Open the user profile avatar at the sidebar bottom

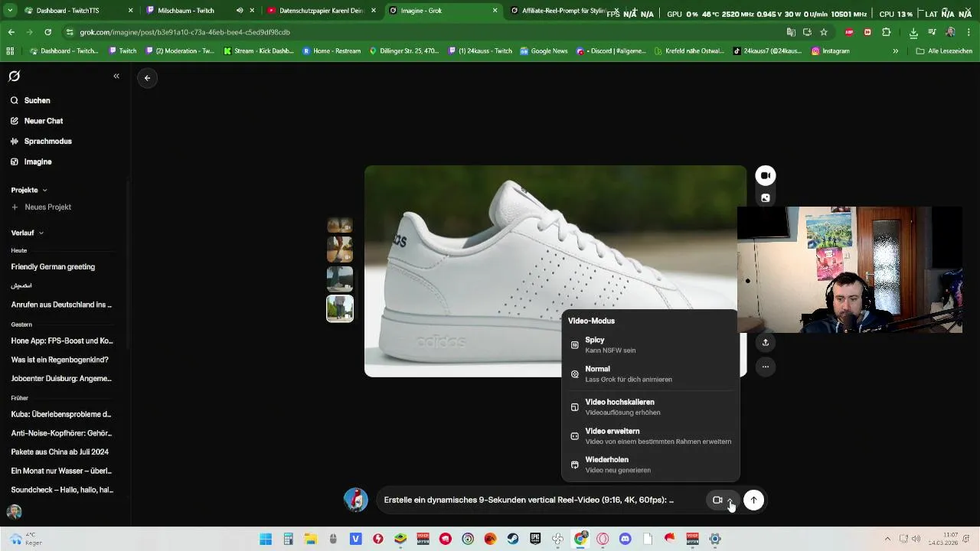pyautogui.click(x=14, y=512)
